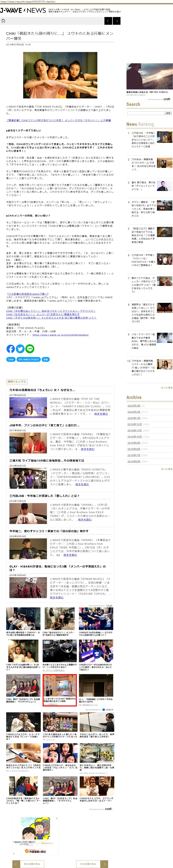
Task: Open the 2020年3月 archive
Action: (x=134, y=406)
